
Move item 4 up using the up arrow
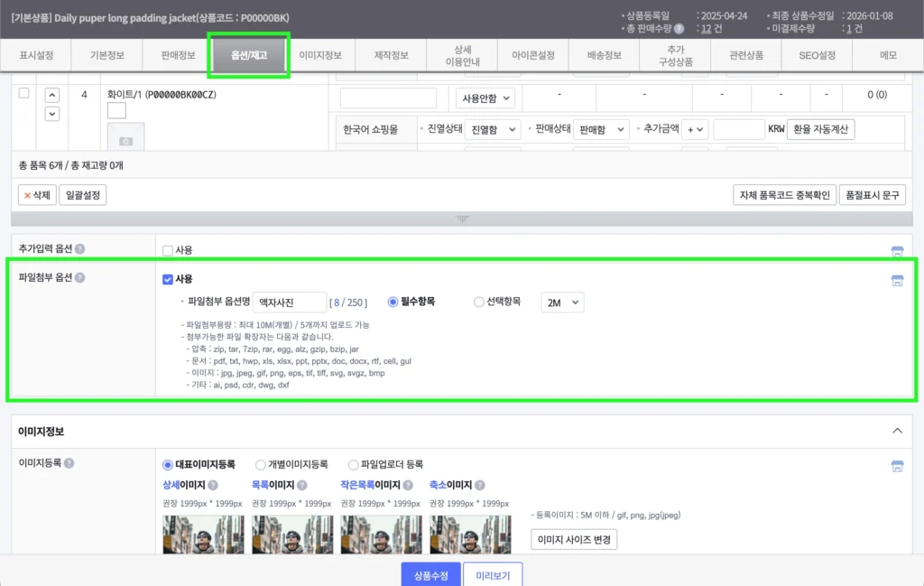tap(52, 94)
